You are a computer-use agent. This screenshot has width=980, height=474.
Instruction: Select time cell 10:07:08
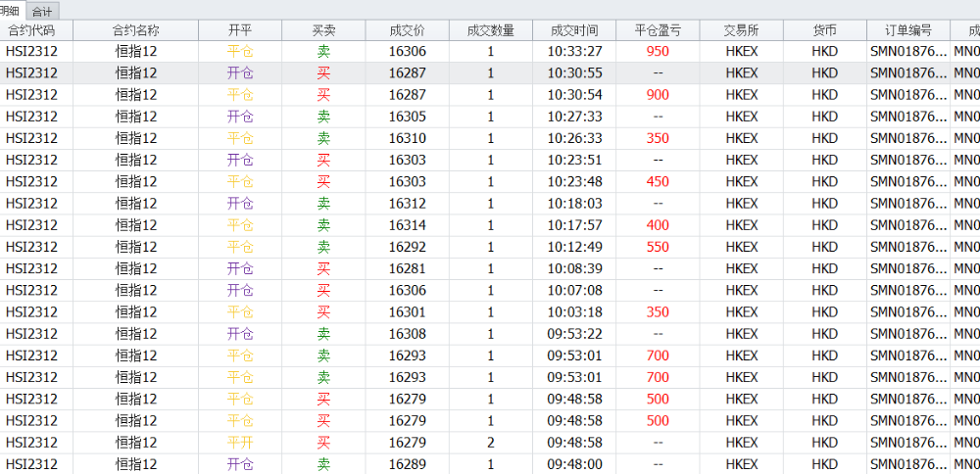click(575, 291)
